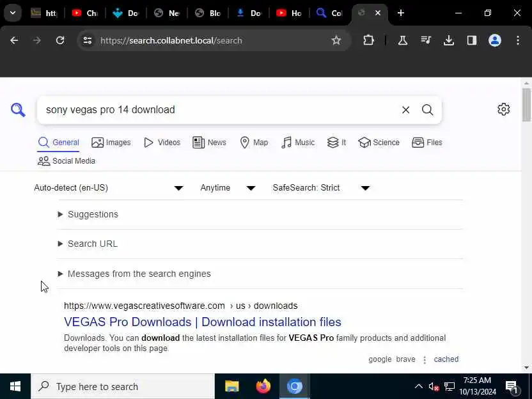Image resolution: width=532 pixels, height=399 pixels.
Task: Click the Windows taskbar search box
Action: point(123,386)
